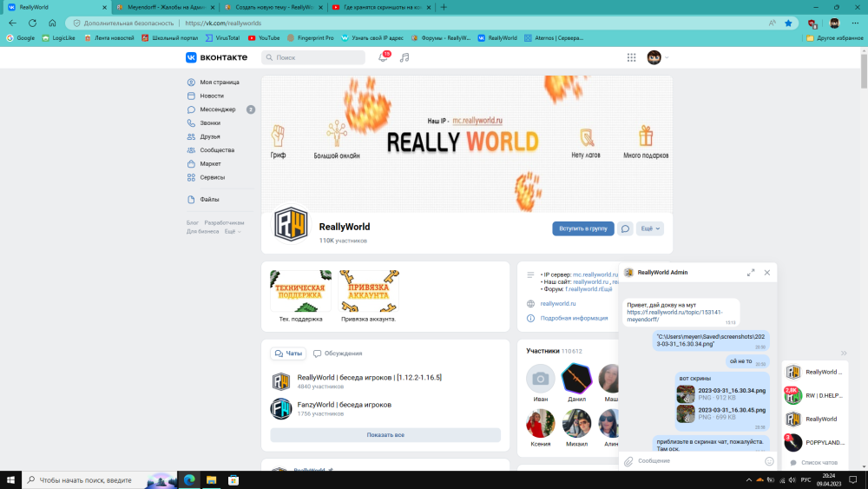868x489 pixels.
Task: Click Показать все button
Action: point(385,435)
